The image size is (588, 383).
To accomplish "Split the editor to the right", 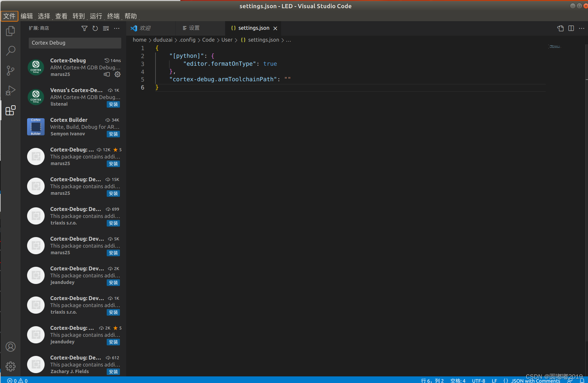I will [x=571, y=28].
